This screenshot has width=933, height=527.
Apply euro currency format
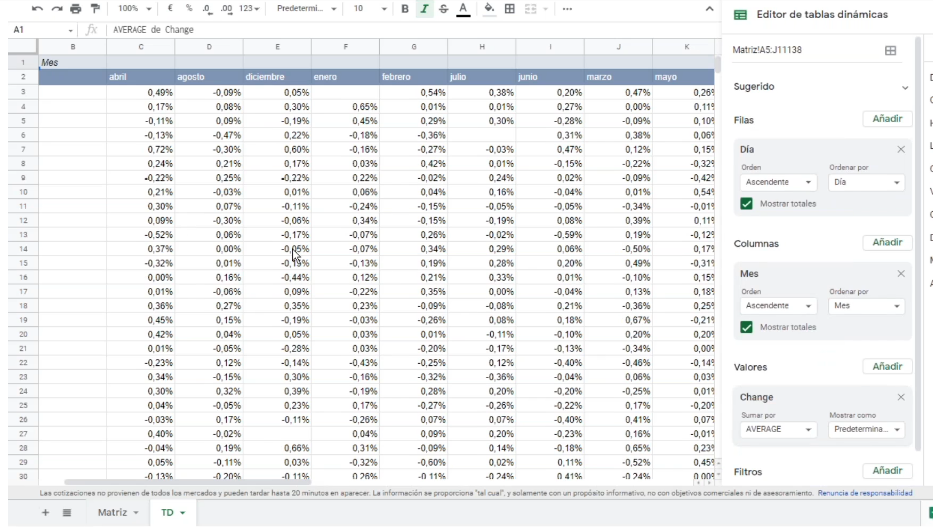coord(170,9)
